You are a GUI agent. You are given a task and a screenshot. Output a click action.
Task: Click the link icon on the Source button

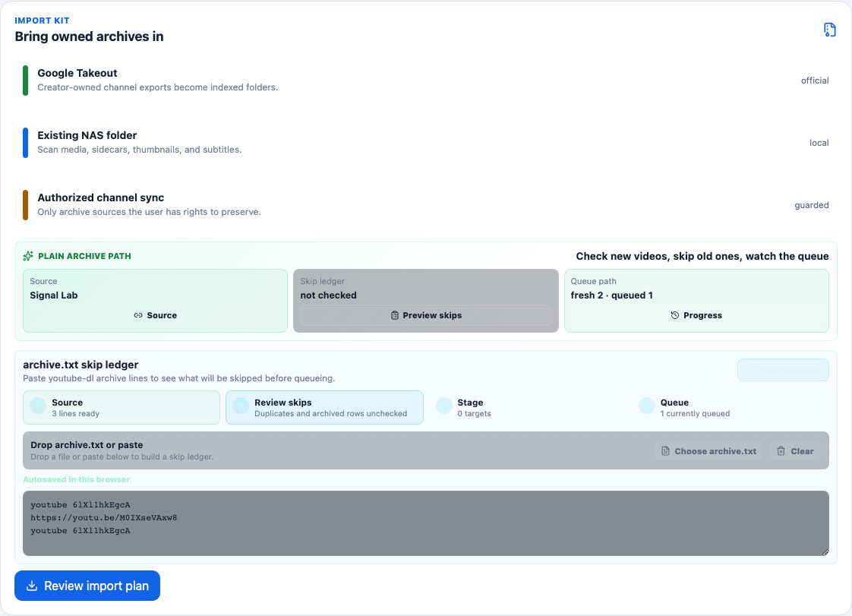(x=138, y=315)
